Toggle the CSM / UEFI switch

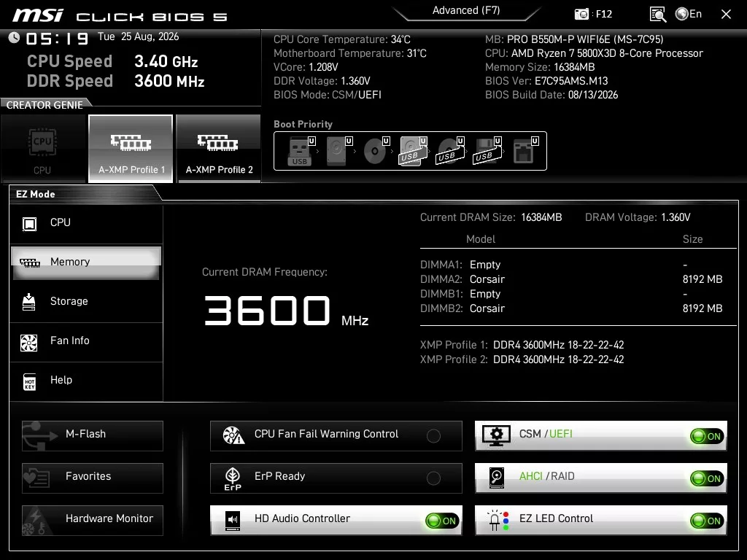coord(708,436)
